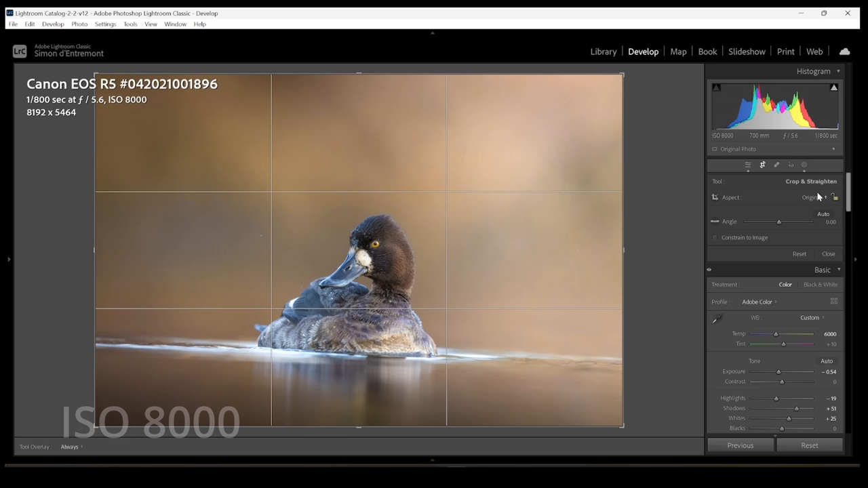Screen dimensions: 868x488
Task: Click Auto tone button
Action: pos(827,361)
